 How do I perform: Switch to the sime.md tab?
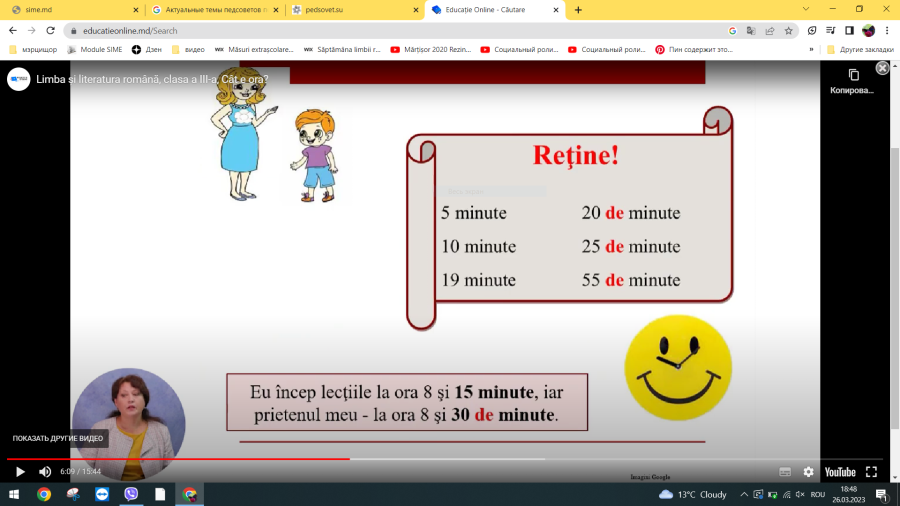pyautogui.click(x=70, y=10)
